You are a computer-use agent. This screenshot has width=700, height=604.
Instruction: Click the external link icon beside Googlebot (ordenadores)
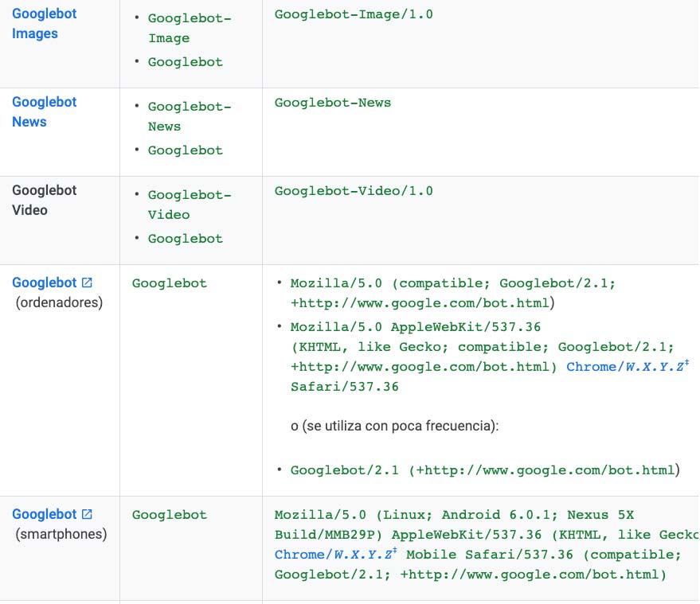(x=87, y=282)
